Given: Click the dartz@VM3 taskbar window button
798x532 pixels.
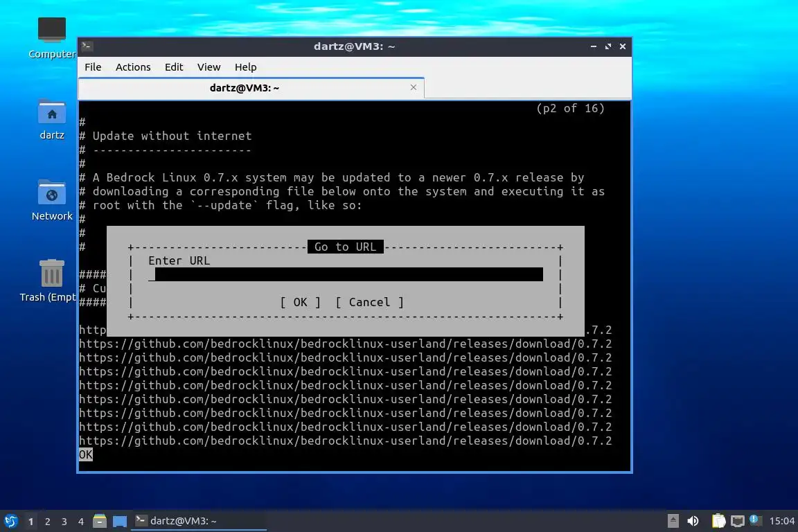Looking at the screenshot, I should click(x=199, y=521).
